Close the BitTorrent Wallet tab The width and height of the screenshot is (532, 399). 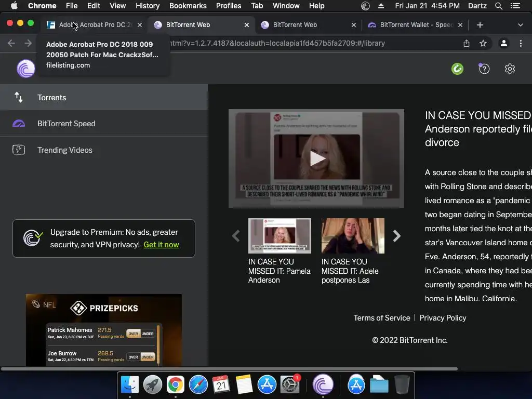460,25
